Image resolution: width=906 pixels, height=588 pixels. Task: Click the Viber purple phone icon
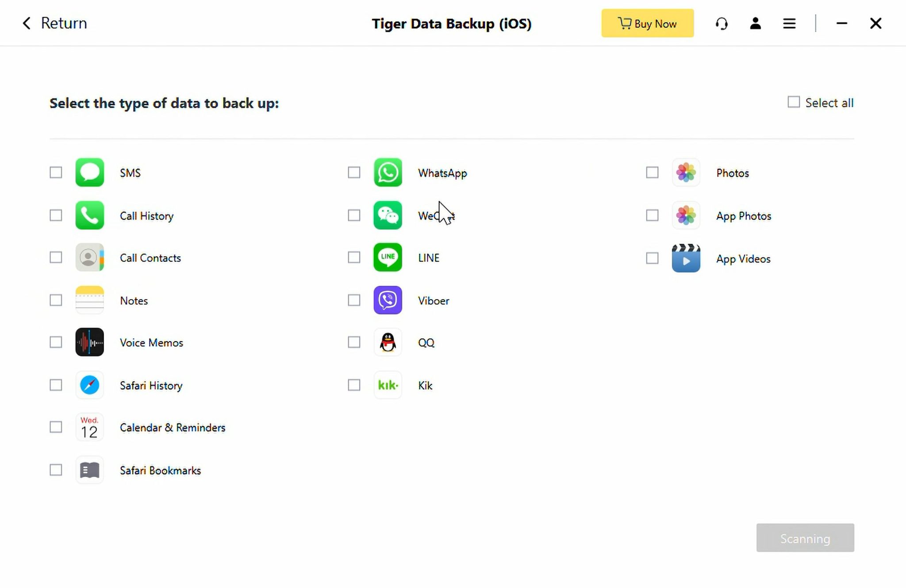point(388,300)
